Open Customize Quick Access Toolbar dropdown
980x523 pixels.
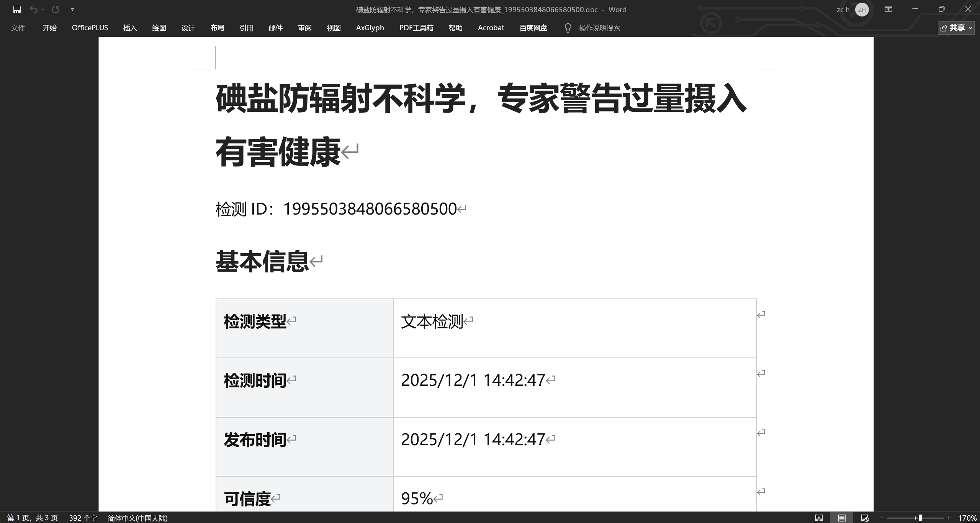[x=72, y=10]
